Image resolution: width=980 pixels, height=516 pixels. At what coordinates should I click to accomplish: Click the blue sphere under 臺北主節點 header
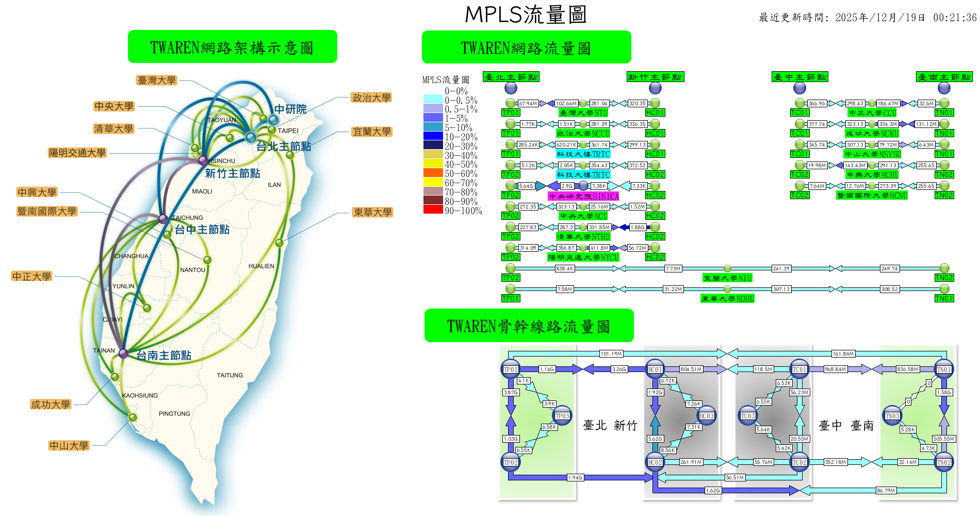pyautogui.click(x=511, y=88)
